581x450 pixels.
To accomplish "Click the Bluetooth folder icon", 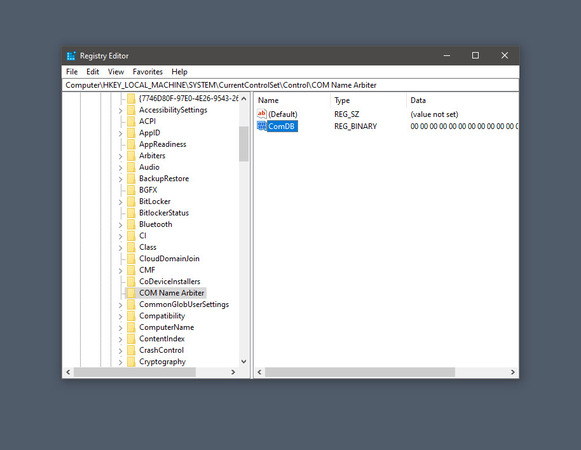I will 131,224.
